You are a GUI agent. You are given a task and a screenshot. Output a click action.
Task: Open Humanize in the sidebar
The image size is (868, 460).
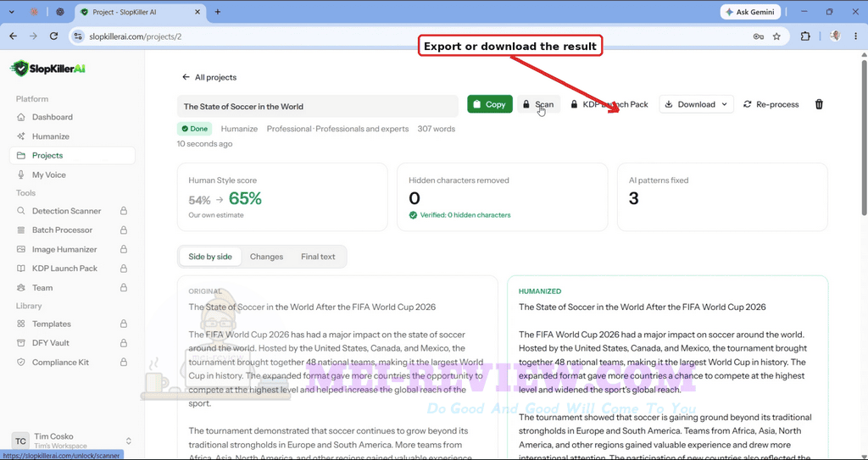click(x=50, y=136)
